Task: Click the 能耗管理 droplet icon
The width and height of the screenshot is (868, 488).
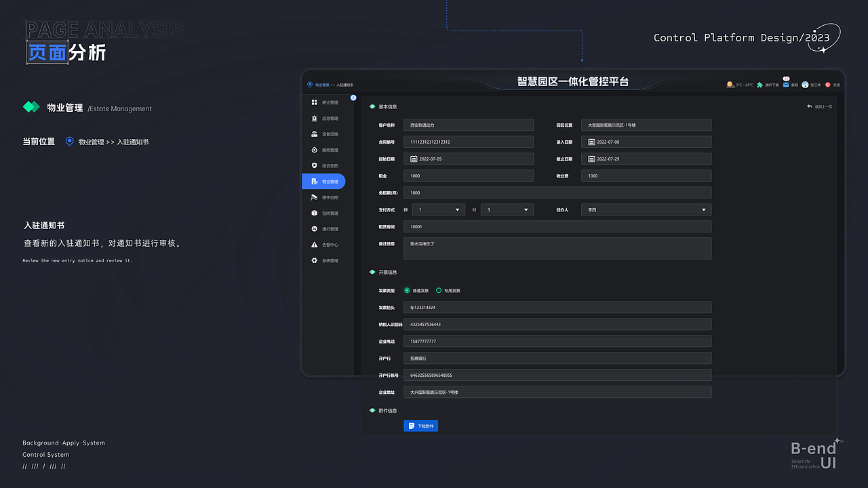Action: click(314, 150)
